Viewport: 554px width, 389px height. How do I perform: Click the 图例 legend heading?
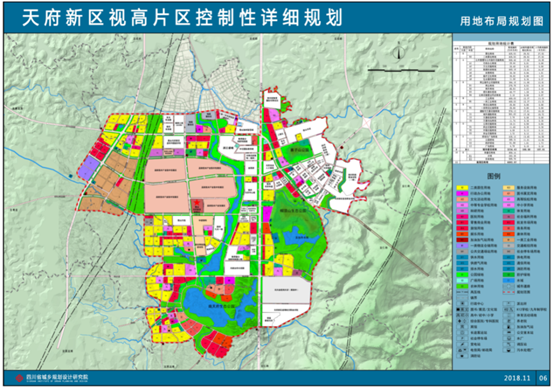pyautogui.click(x=493, y=176)
